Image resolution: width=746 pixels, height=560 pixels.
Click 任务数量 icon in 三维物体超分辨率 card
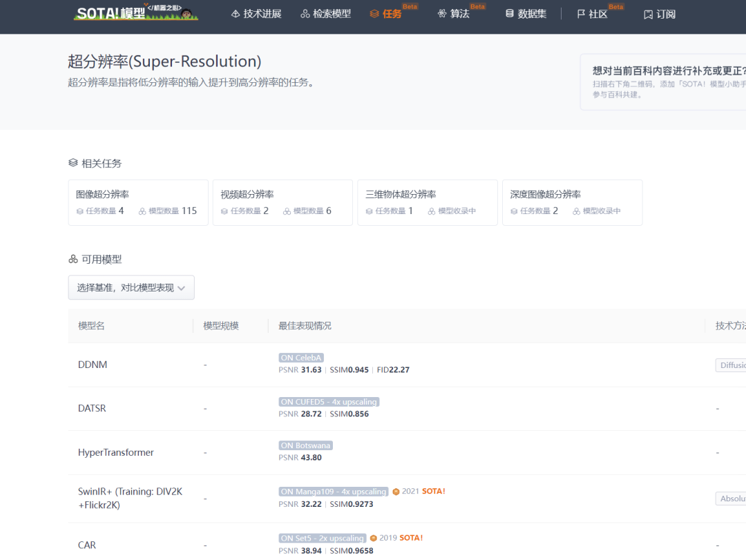(x=369, y=211)
